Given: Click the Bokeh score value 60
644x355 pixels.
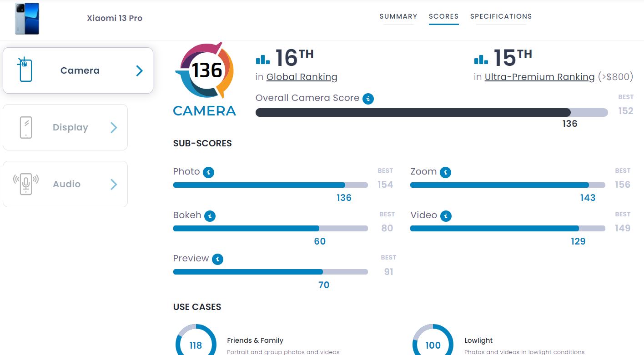Looking at the screenshot, I should pyautogui.click(x=320, y=241).
